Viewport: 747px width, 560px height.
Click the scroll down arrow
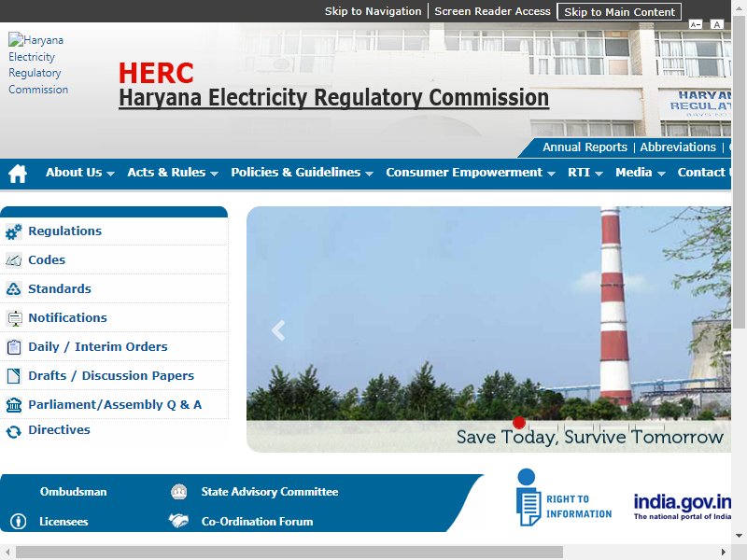(x=739, y=536)
